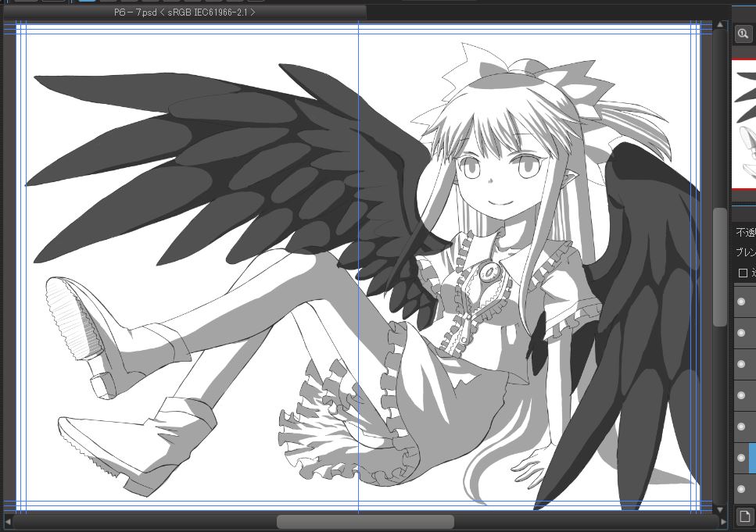
Task: Click the zoom-in magnifier icon in the navigator
Action: (743, 34)
